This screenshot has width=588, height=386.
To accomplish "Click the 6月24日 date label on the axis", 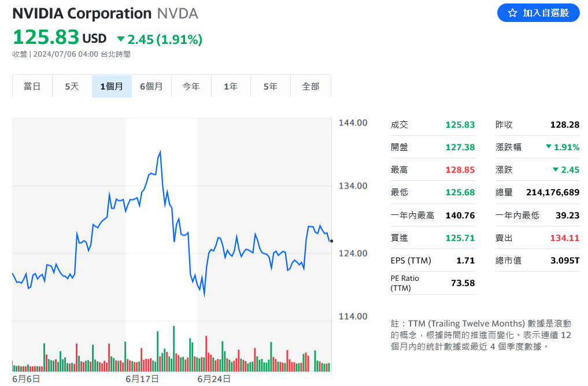I will pyautogui.click(x=214, y=379).
